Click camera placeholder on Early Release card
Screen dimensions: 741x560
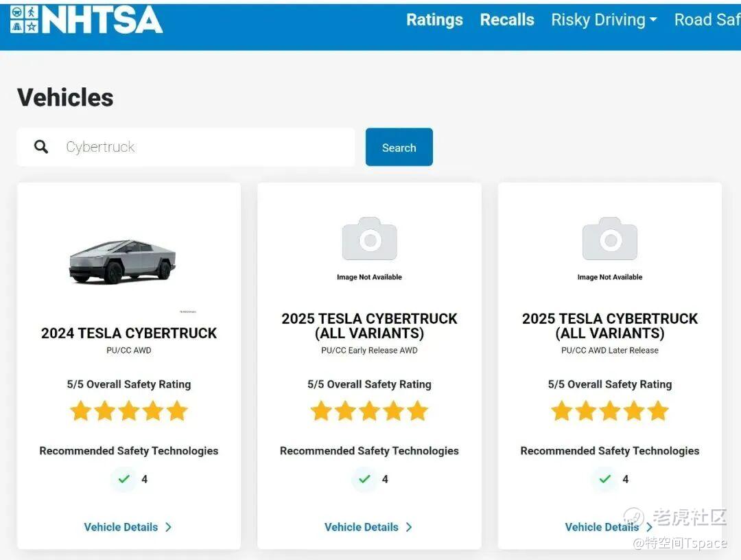pos(369,239)
